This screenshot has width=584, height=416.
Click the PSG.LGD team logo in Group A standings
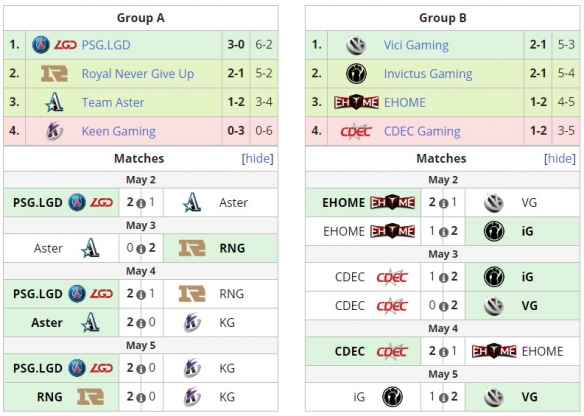54,45
